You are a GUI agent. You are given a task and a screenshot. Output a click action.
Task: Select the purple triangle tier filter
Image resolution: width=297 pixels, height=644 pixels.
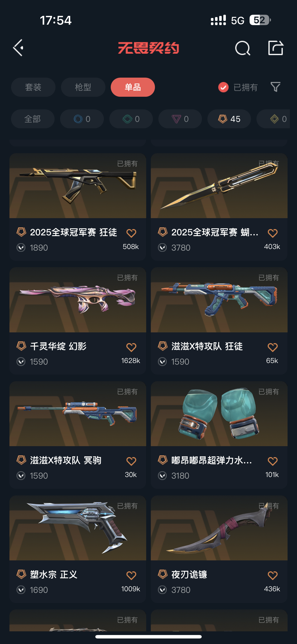tap(180, 119)
